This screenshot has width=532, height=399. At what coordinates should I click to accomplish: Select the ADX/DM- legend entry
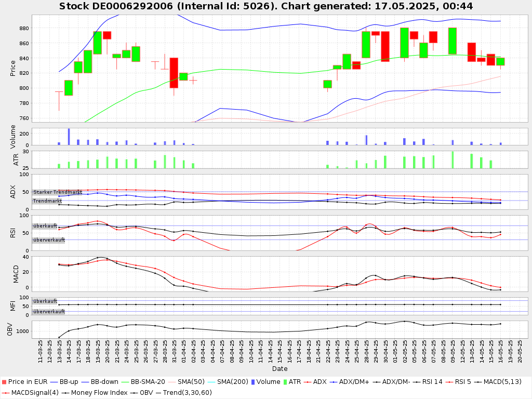[x=392, y=382]
